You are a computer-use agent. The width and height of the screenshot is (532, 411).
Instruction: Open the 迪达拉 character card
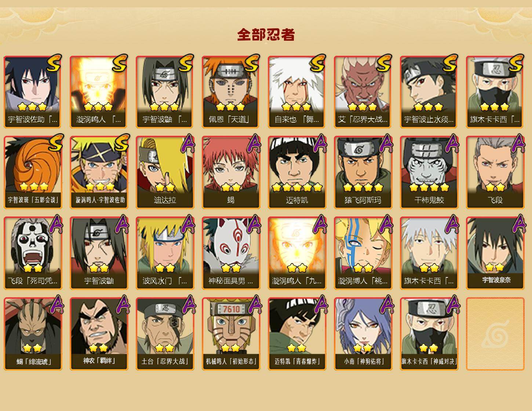[165, 172]
